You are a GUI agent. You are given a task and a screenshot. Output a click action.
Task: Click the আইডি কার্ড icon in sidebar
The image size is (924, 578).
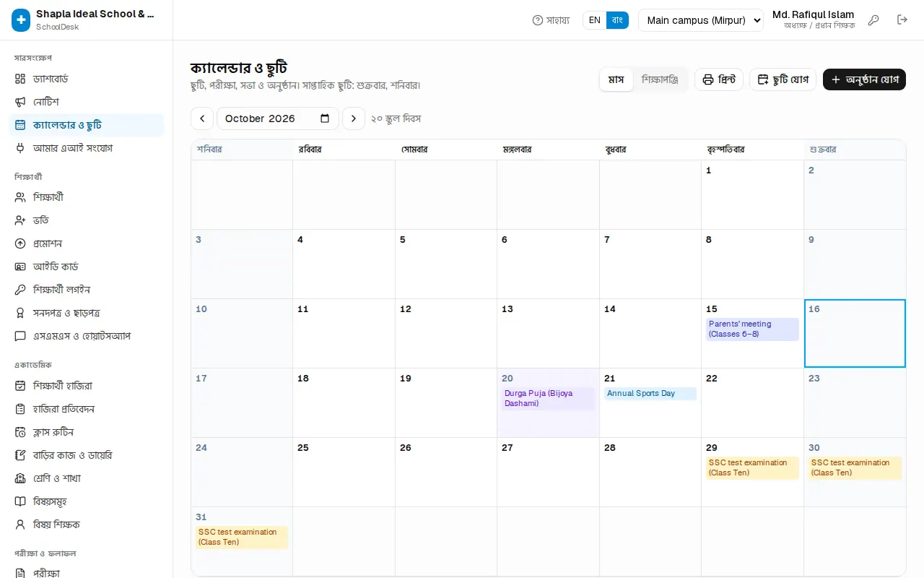point(20,267)
